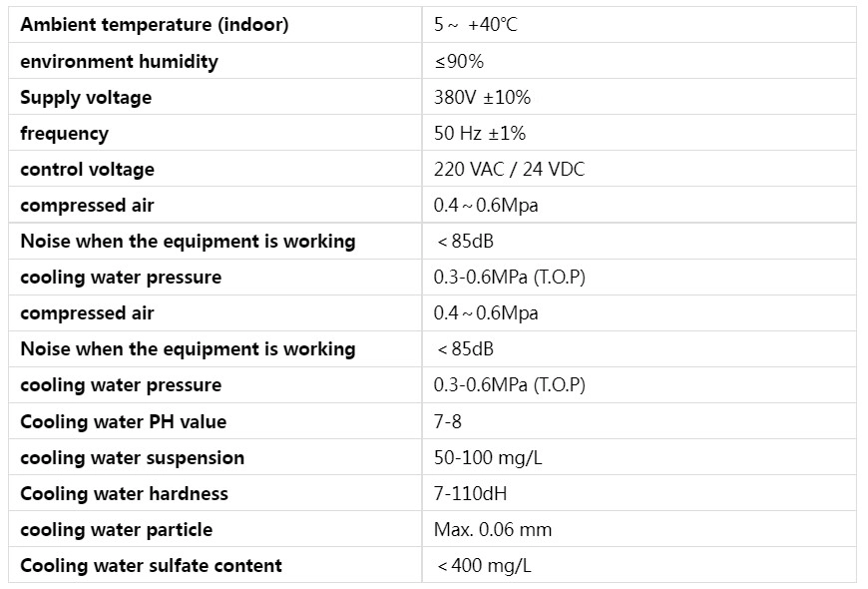Select the 50 Hz ±1% value
868x589 pixels.
coord(480,134)
